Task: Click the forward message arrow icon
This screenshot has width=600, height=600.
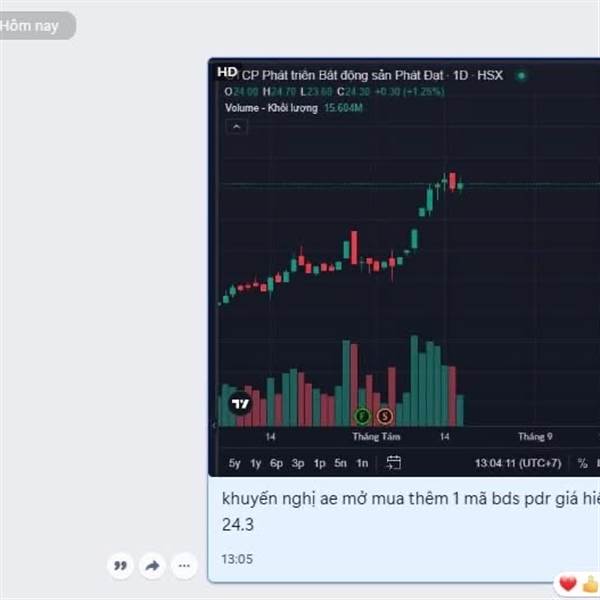Action: [152, 565]
